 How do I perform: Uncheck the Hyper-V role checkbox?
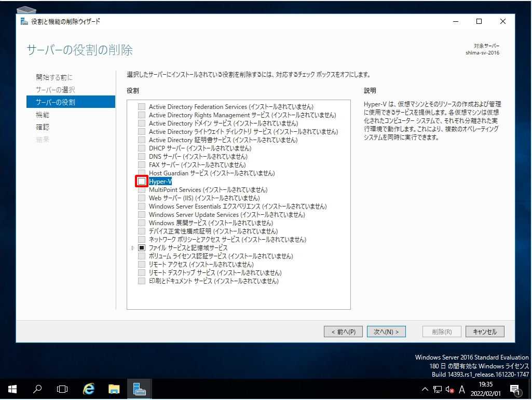coord(142,182)
